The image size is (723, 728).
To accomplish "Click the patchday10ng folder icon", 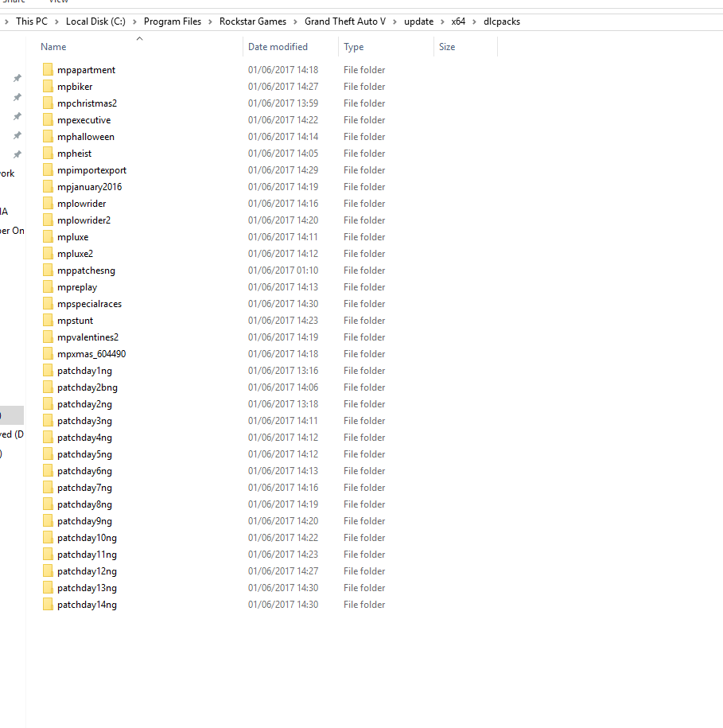I will (x=48, y=538).
